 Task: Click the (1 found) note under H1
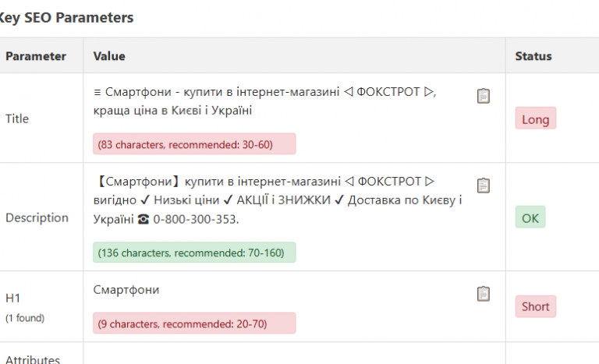pos(25,318)
